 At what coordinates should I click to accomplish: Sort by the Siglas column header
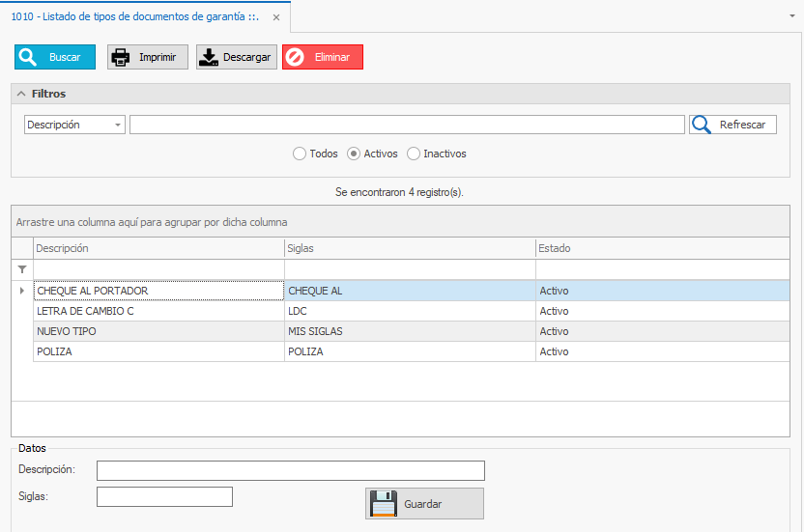pos(410,248)
